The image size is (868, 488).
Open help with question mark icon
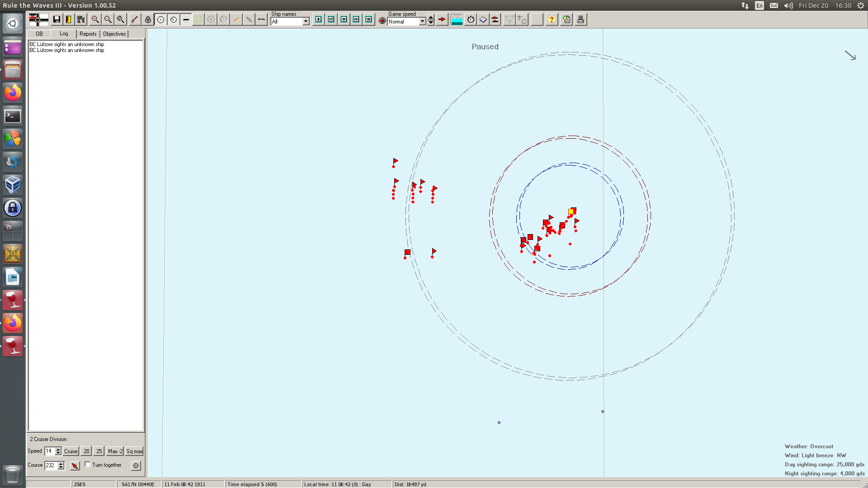click(x=552, y=19)
